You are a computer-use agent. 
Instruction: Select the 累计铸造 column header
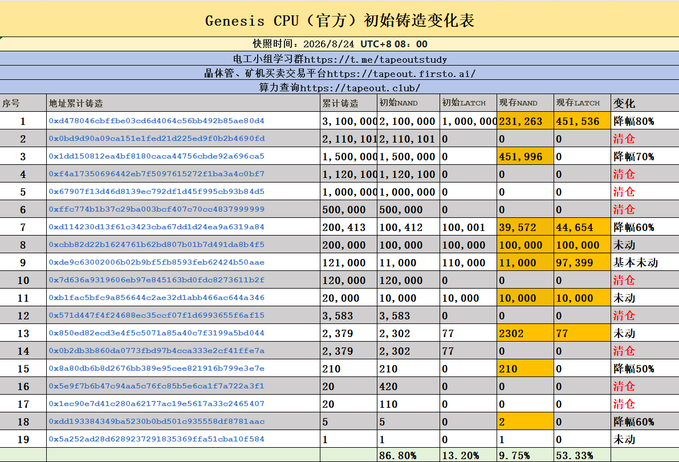click(x=349, y=103)
